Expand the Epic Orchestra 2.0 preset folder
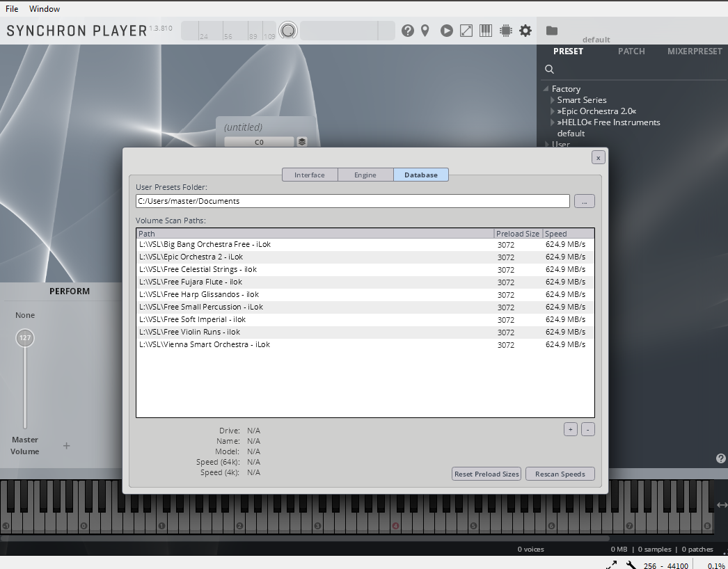This screenshot has height=569, width=728. pos(553,111)
